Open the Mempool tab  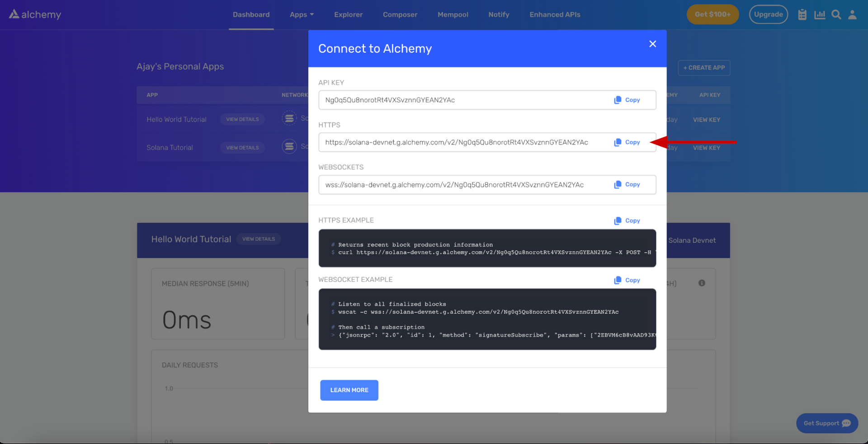coord(453,14)
